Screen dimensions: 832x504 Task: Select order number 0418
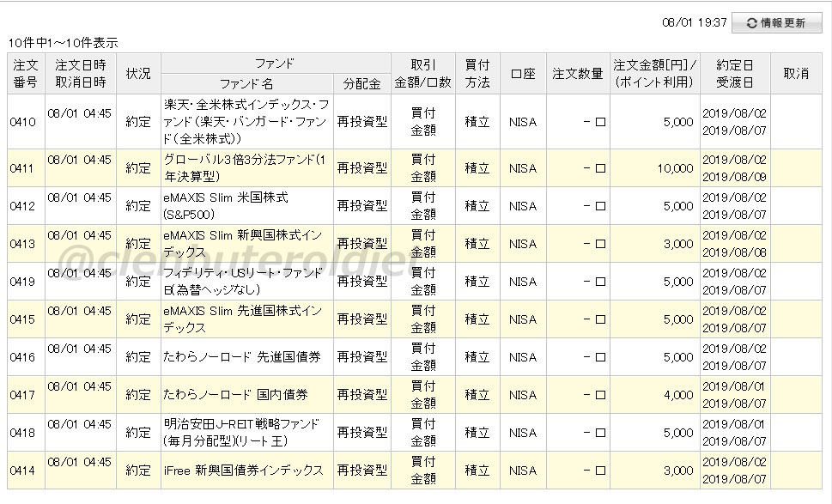(x=23, y=433)
